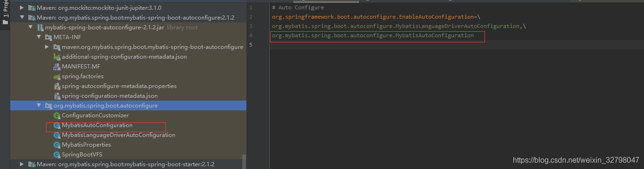Click the maven.org.mybatis.spring.boot folder icon
Screen dimensions: 644x169
tap(57, 47)
